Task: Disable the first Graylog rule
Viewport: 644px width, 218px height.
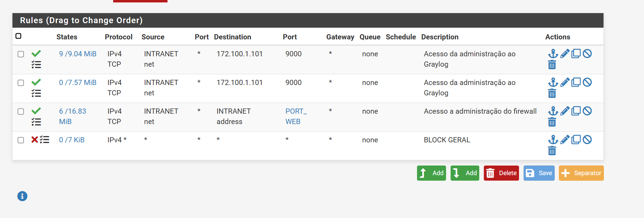Action: click(587, 54)
